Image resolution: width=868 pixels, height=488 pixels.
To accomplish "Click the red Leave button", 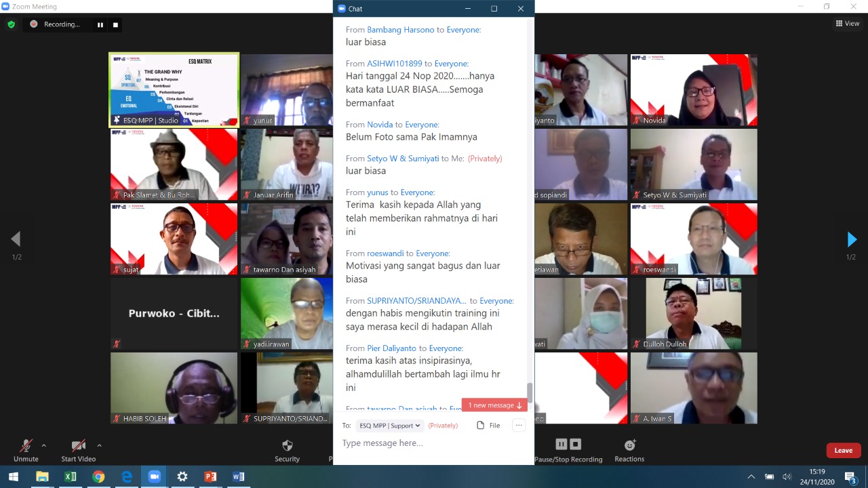I will [843, 450].
